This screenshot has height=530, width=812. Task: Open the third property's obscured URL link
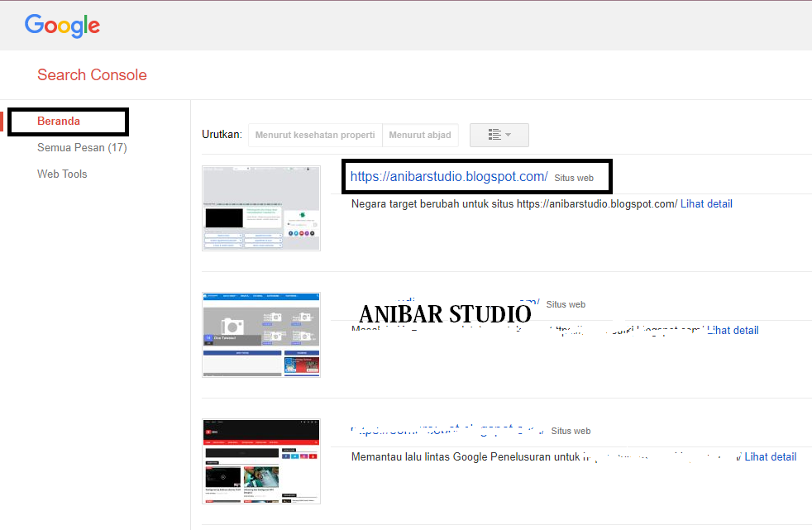(447, 431)
